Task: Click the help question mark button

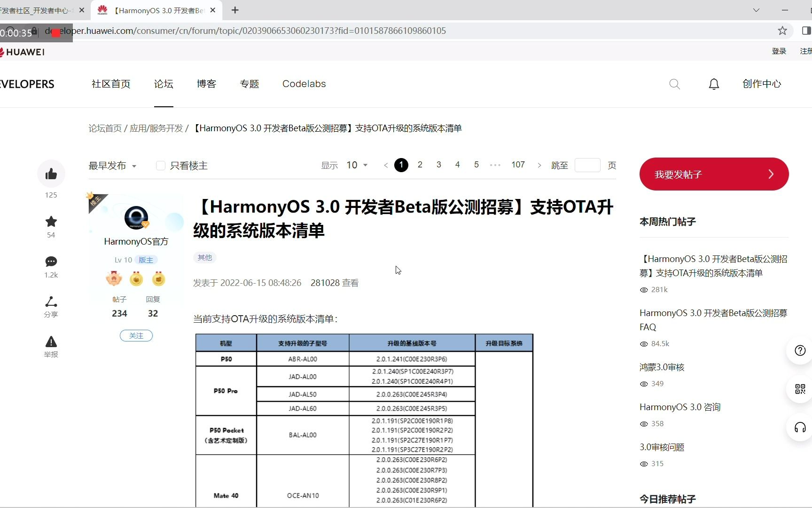Action: pos(800,350)
